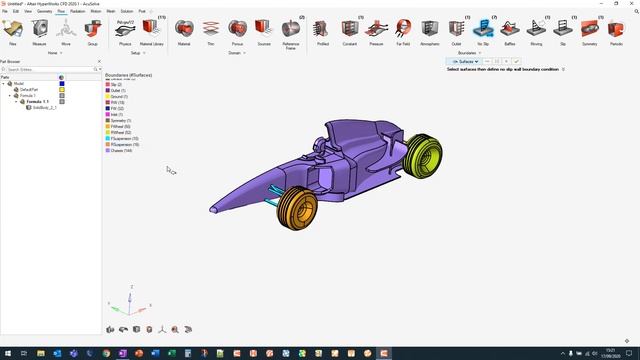Select the Pressure boundary tool

point(376,31)
